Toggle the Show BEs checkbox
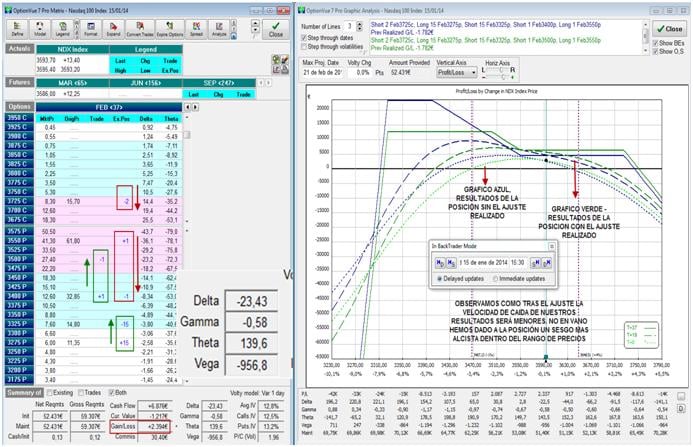 (x=655, y=43)
